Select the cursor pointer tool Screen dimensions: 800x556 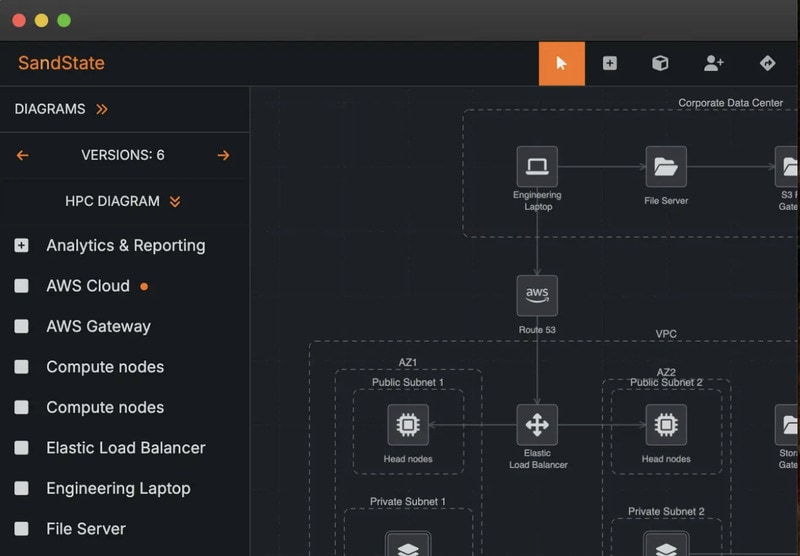[x=561, y=63]
